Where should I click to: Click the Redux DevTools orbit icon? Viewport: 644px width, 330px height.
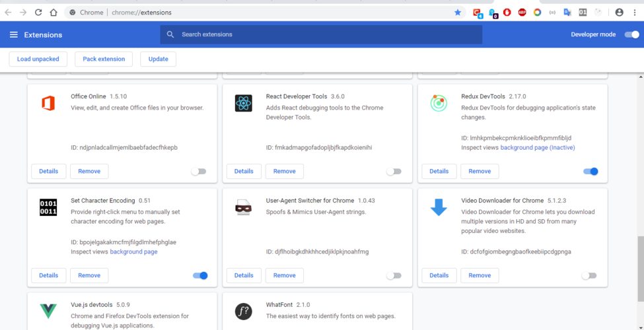coord(438,103)
